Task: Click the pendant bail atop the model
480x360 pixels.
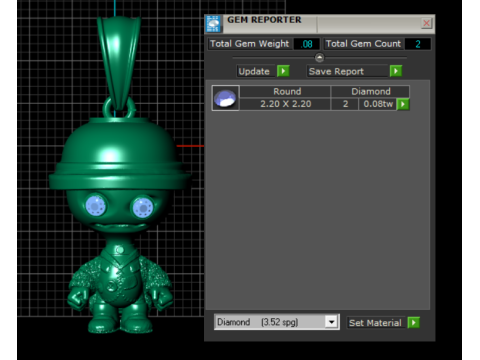Action: (119, 63)
